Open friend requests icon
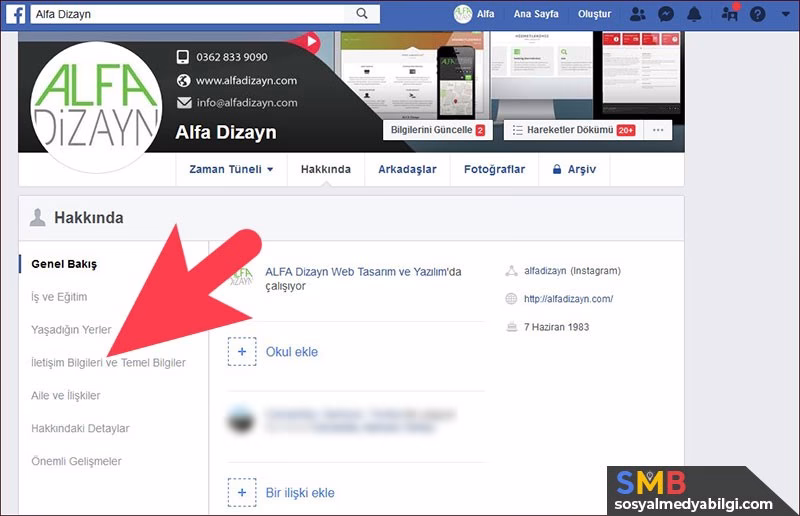This screenshot has height=516, width=800. point(637,14)
